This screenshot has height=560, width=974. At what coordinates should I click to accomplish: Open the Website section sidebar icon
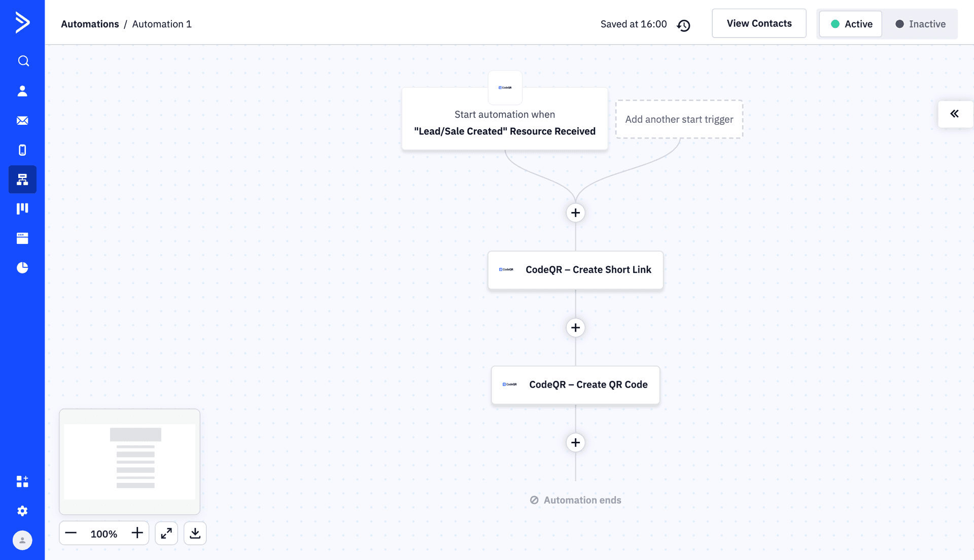pos(22,238)
